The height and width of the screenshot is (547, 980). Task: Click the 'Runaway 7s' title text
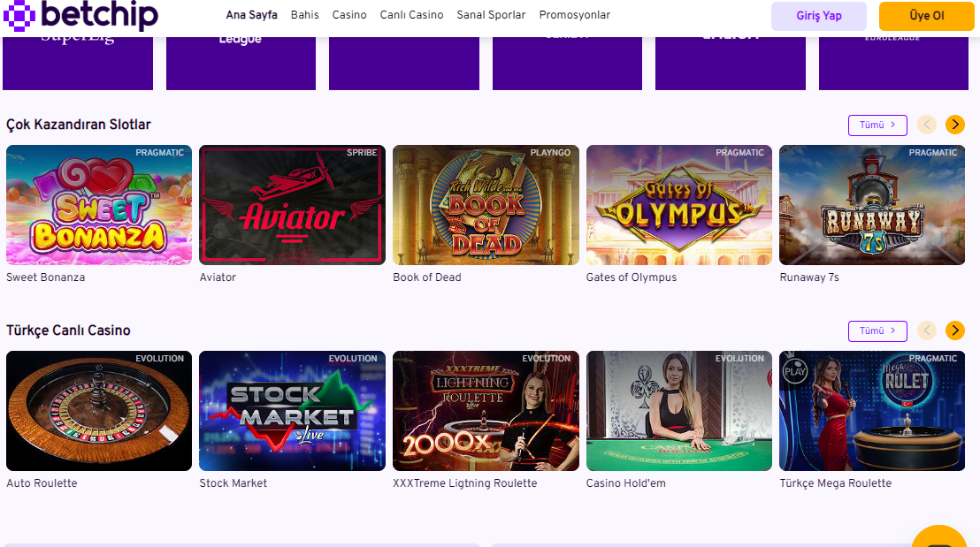[809, 277]
